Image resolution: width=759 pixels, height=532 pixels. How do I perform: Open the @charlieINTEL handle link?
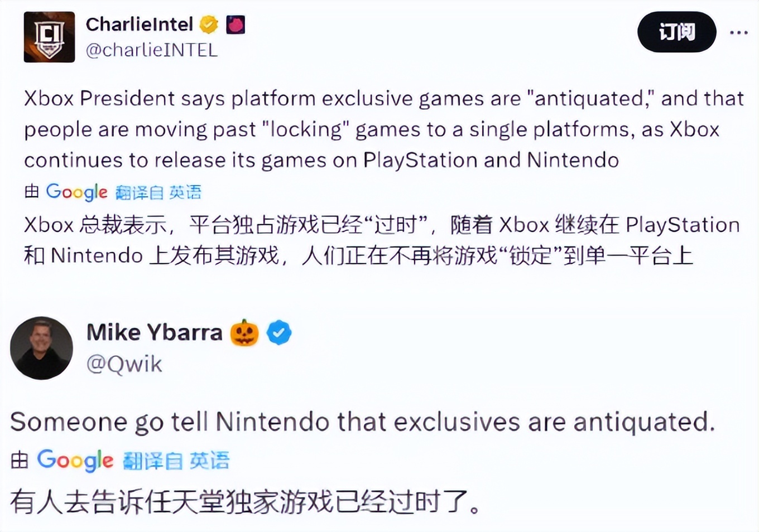[151, 50]
